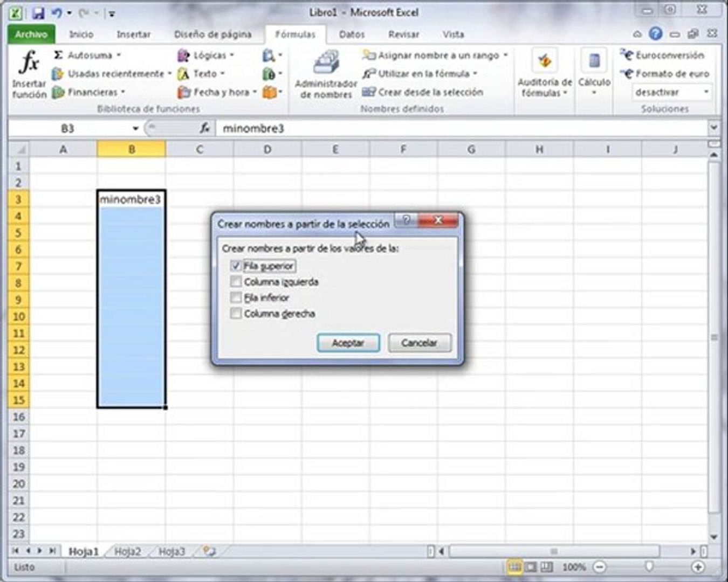This screenshot has width=728, height=582.
Task: Switch to the Hoja2 sheet tab
Action: [127, 551]
